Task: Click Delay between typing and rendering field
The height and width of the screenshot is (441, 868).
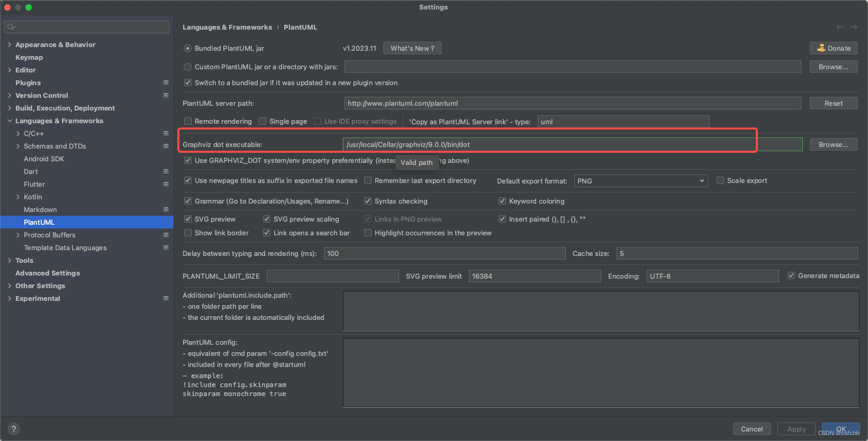Action: [x=445, y=253]
